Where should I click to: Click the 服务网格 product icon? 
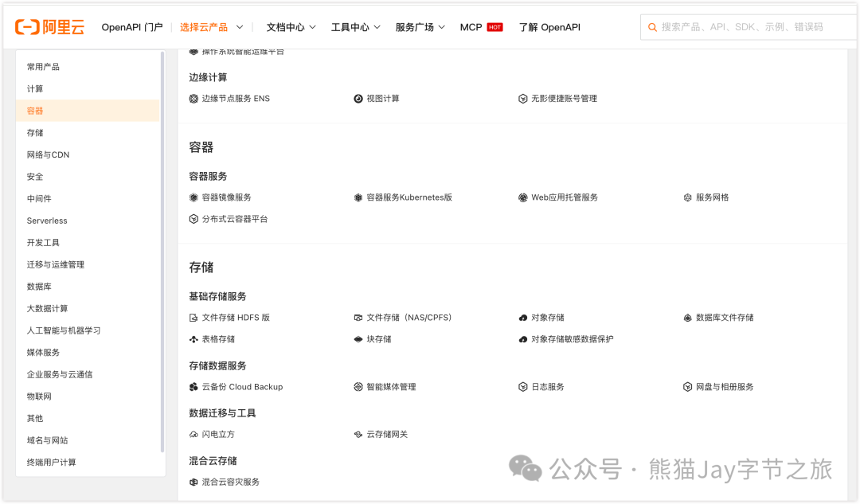[x=687, y=197]
